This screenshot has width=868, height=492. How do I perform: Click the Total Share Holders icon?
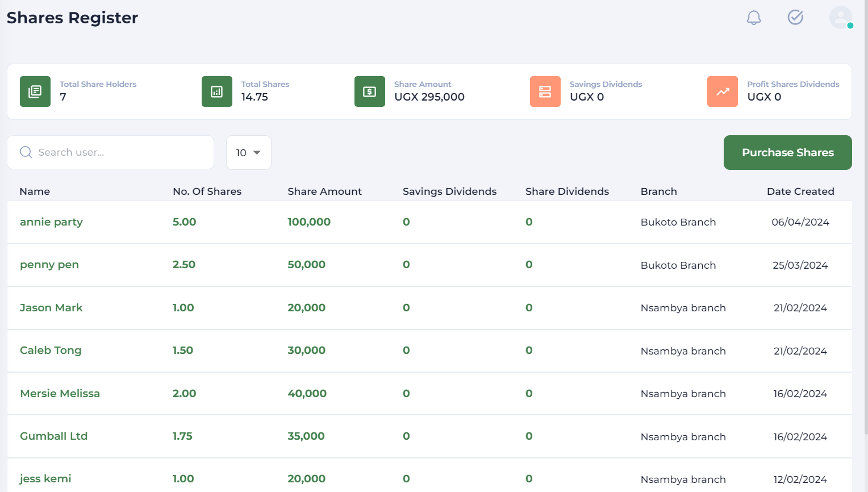pyautogui.click(x=35, y=91)
